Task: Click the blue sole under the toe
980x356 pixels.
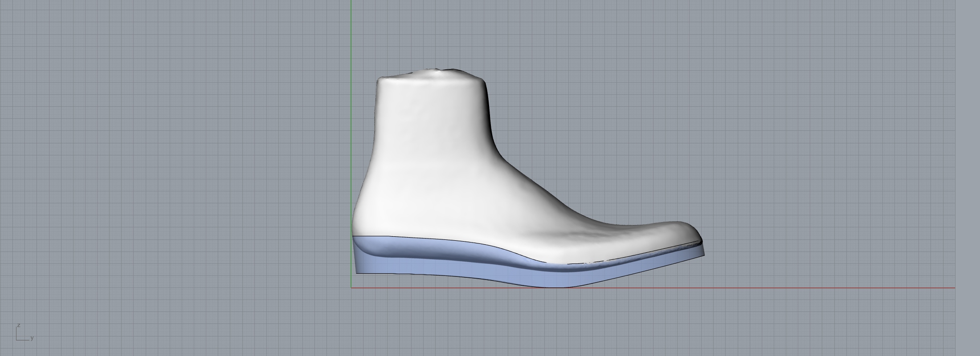Action: tap(668, 265)
